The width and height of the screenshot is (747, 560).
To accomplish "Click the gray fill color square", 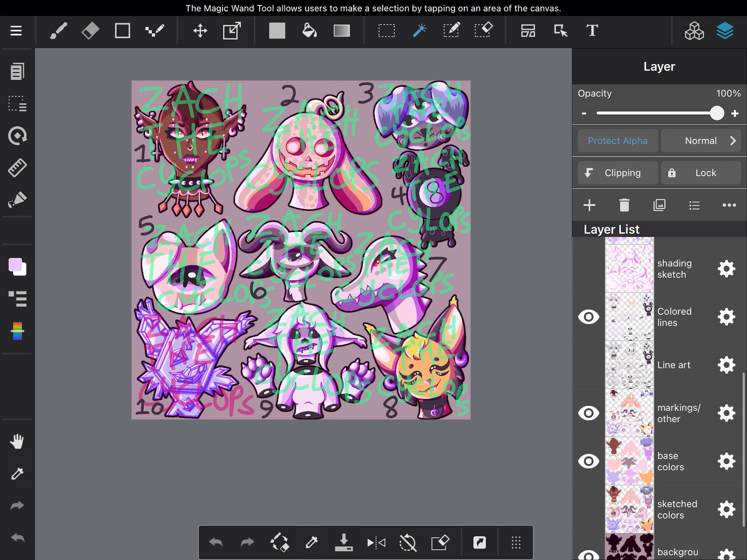I will point(277,31).
